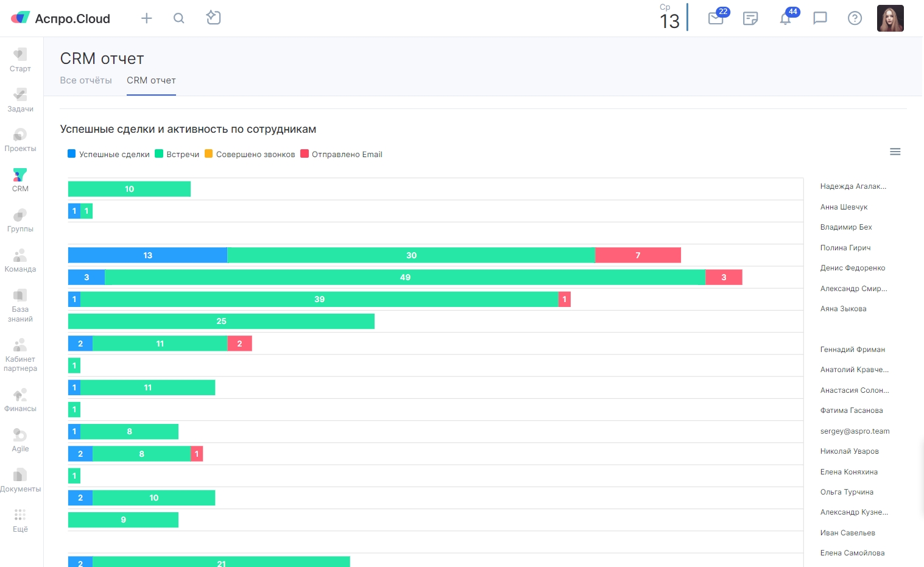Click the axis label Денис Федоренко

[x=853, y=268]
